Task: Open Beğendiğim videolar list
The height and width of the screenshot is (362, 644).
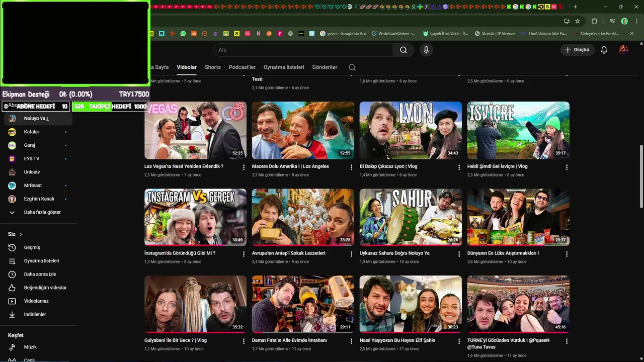Action: [38, 288]
